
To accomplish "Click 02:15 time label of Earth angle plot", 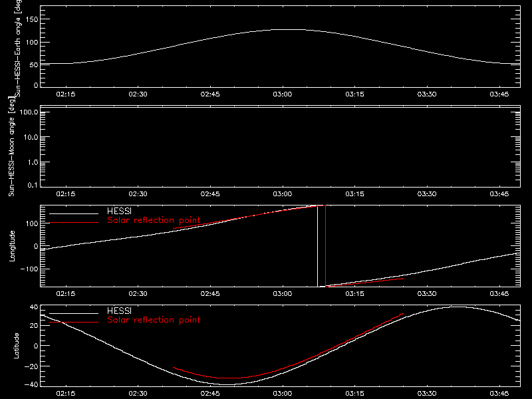I will point(66,94).
